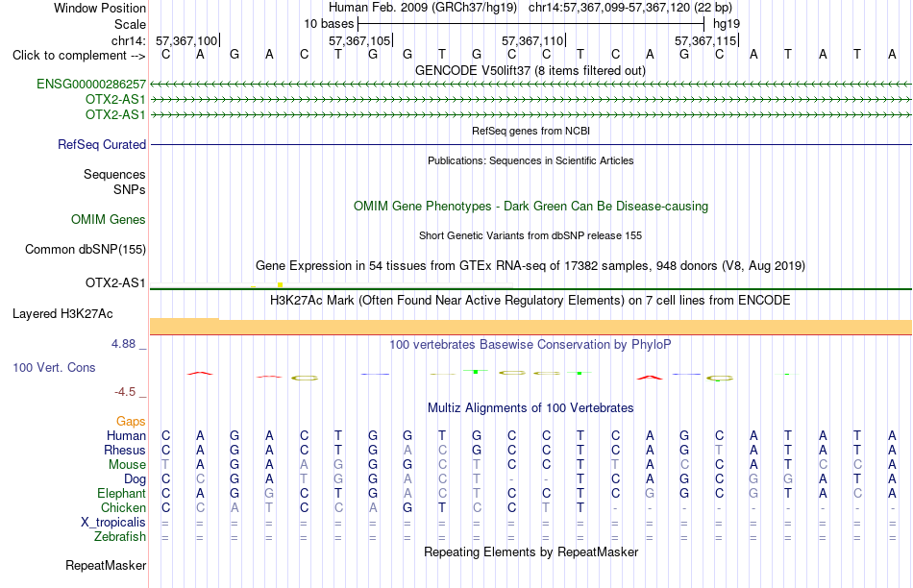
Task: Click position label 57,367,105
Action: pos(359,40)
